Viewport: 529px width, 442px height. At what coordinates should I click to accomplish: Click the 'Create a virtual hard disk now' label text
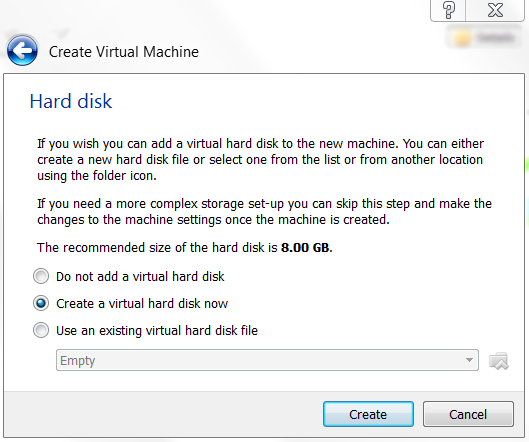142,304
